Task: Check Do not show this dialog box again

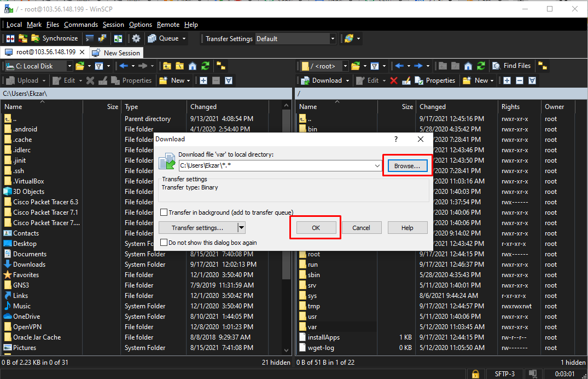Action: tap(164, 243)
